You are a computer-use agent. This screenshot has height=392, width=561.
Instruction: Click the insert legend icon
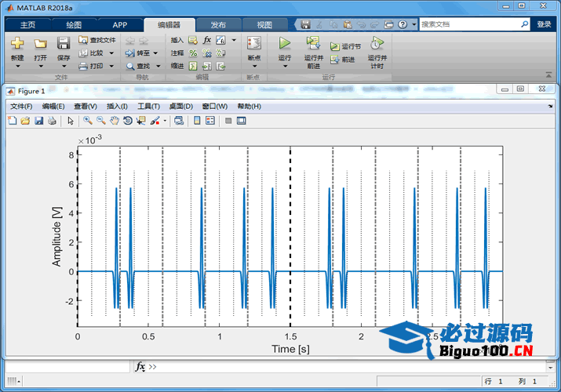(210, 121)
